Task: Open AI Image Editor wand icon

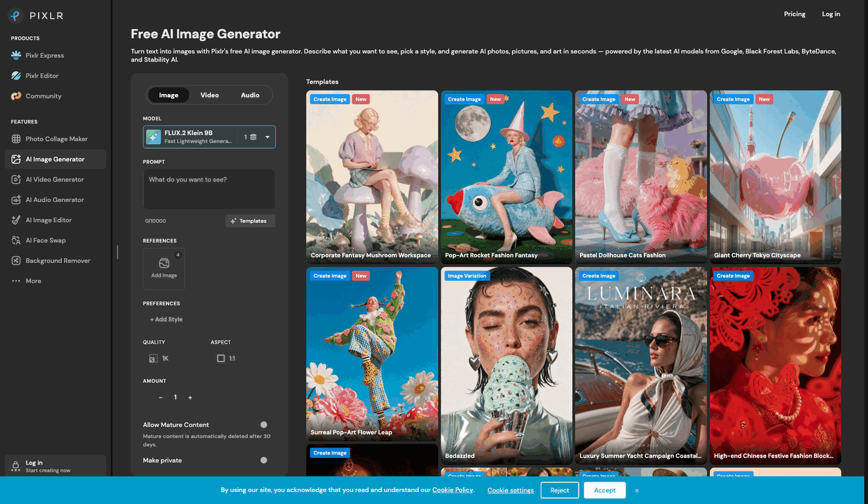Action: (16, 220)
